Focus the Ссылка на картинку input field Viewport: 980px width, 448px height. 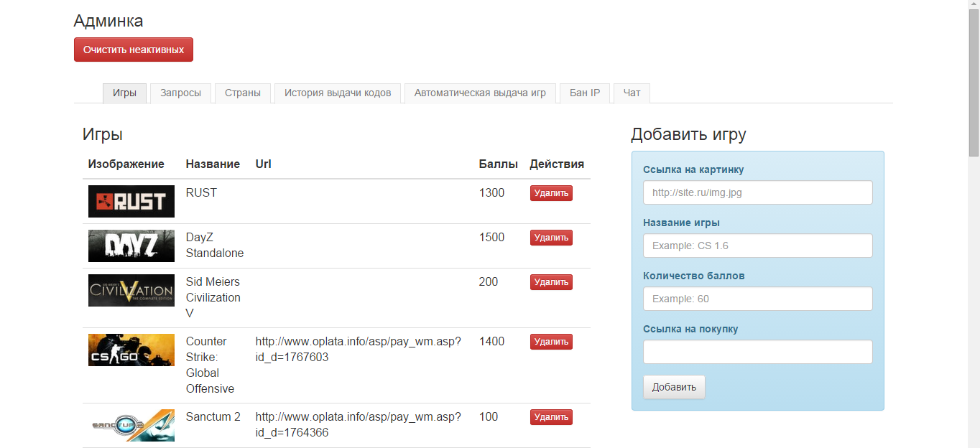[757, 192]
